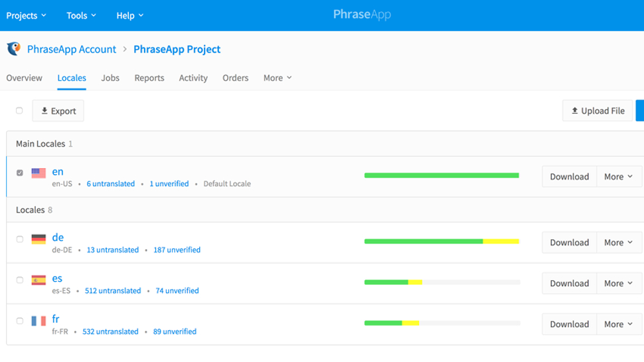View 187 unverified keys for de

pyautogui.click(x=177, y=250)
